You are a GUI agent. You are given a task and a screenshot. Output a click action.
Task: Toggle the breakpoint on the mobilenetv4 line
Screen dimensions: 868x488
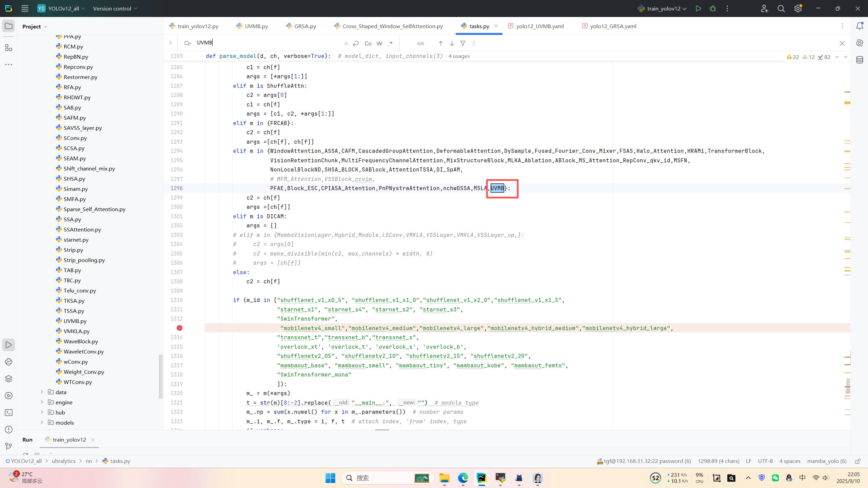tap(179, 328)
